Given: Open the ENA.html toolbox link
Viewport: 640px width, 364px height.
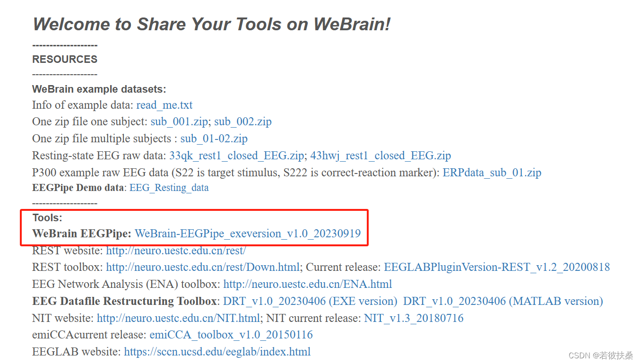Looking at the screenshot, I should click(x=308, y=285).
